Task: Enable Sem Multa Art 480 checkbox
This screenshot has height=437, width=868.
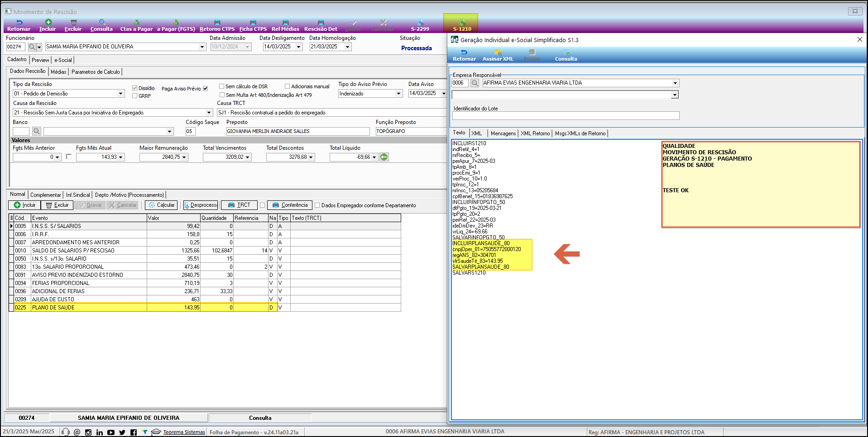Action: click(x=222, y=95)
